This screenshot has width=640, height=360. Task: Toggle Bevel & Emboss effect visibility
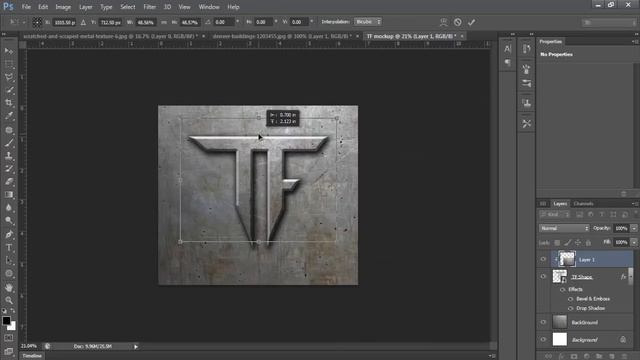click(571, 299)
